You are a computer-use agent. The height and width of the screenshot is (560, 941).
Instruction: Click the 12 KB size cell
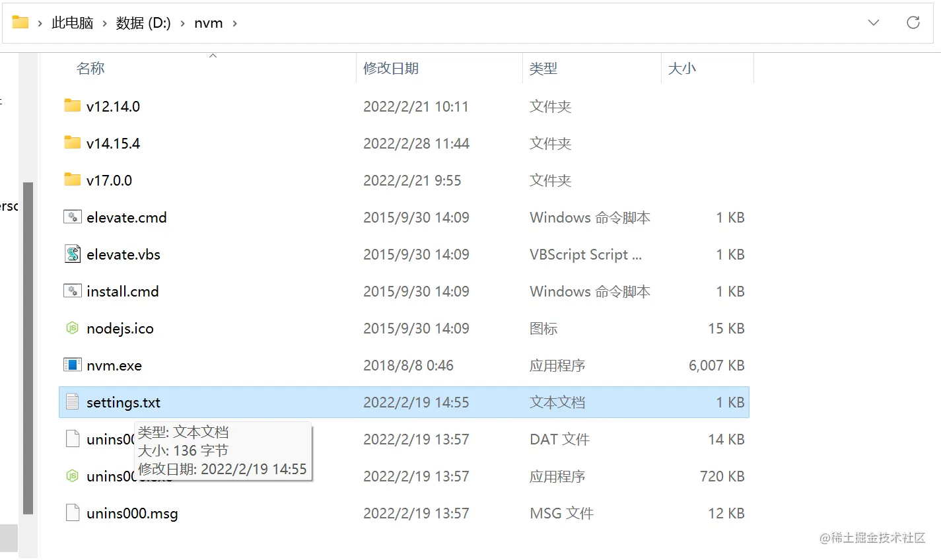point(726,513)
